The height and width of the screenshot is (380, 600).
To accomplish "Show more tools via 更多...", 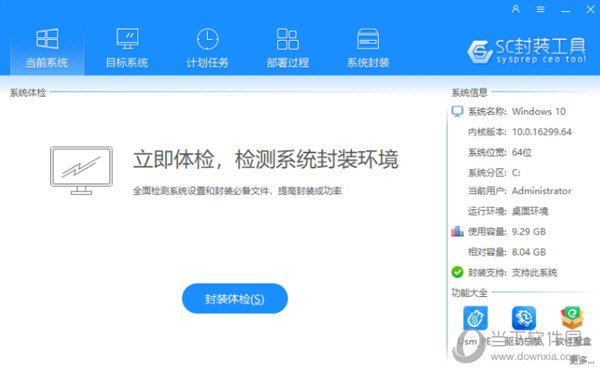I will 582,359.
